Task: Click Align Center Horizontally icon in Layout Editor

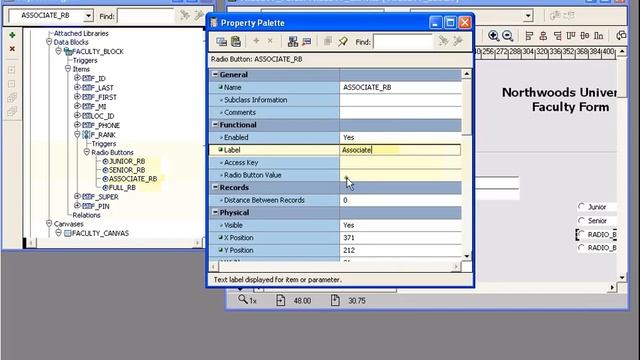Action: [x=543, y=36]
